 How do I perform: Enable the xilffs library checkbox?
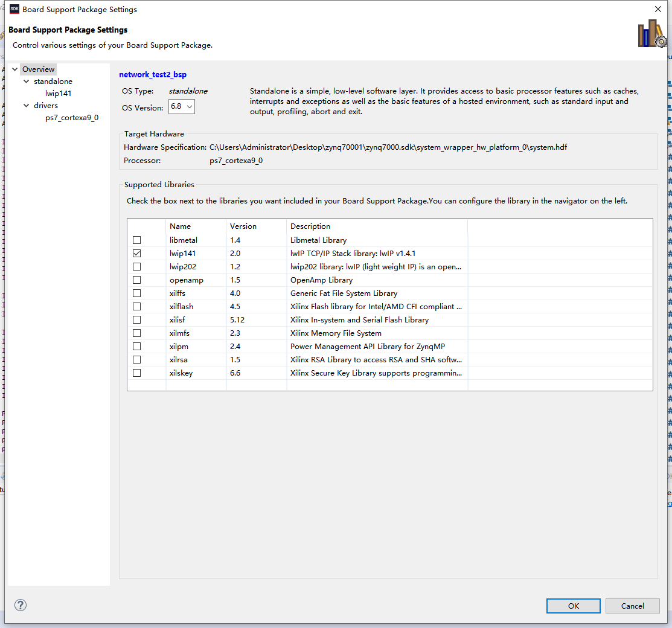click(x=136, y=293)
